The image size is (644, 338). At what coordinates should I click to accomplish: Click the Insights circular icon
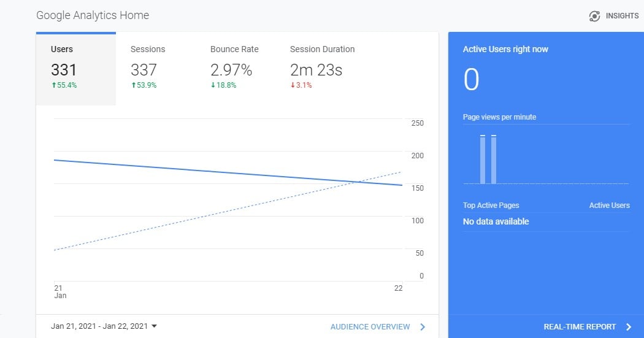click(594, 16)
